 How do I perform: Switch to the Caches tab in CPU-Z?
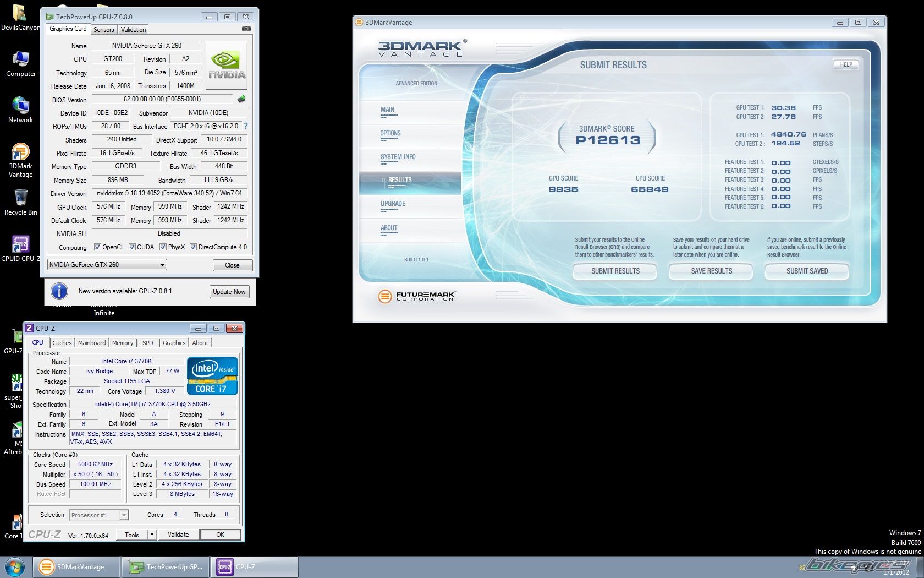coord(62,343)
